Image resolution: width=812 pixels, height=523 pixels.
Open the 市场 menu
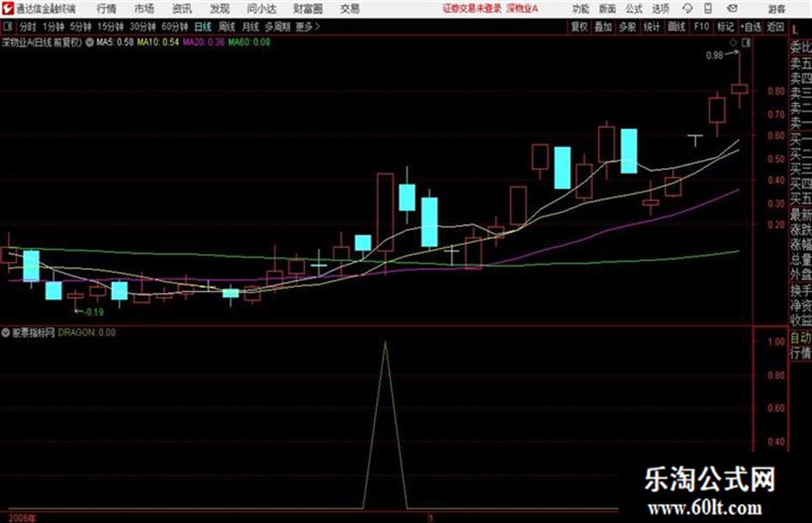pyautogui.click(x=144, y=9)
